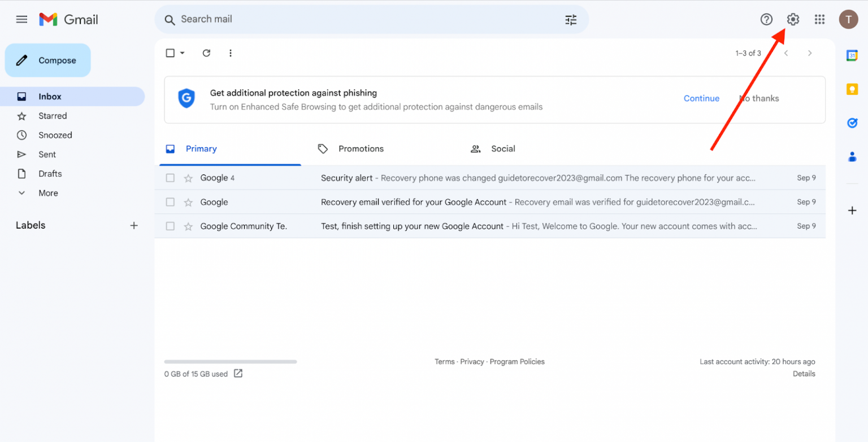The image size is (868, 442).
Task: Open the select-all dropdown arrow
Action: point(181,52)
